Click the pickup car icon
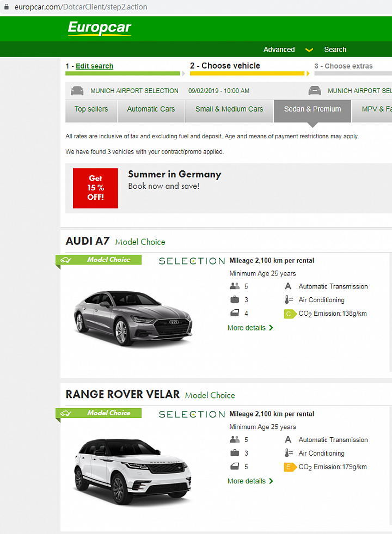Viewport: 392px width, 534px height. click(x=77, y=91)
